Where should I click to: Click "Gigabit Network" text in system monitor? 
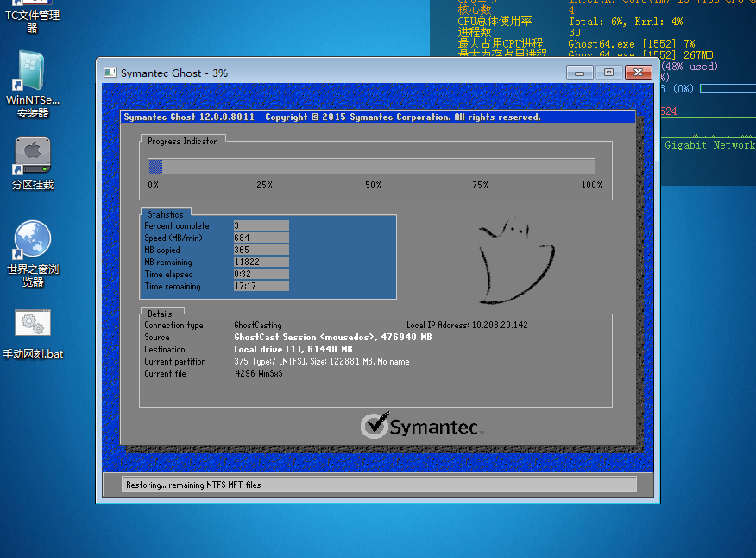click(x=709, y=145)
